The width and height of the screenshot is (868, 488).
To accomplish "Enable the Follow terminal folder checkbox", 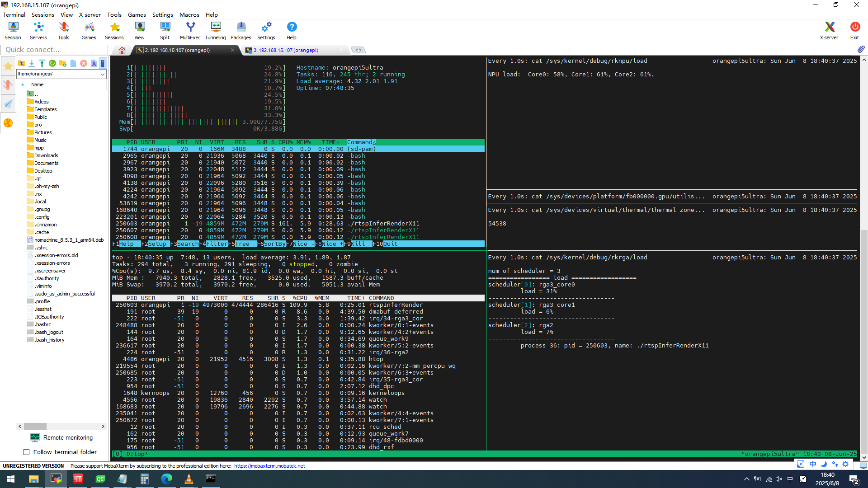I will pos(27,452).
